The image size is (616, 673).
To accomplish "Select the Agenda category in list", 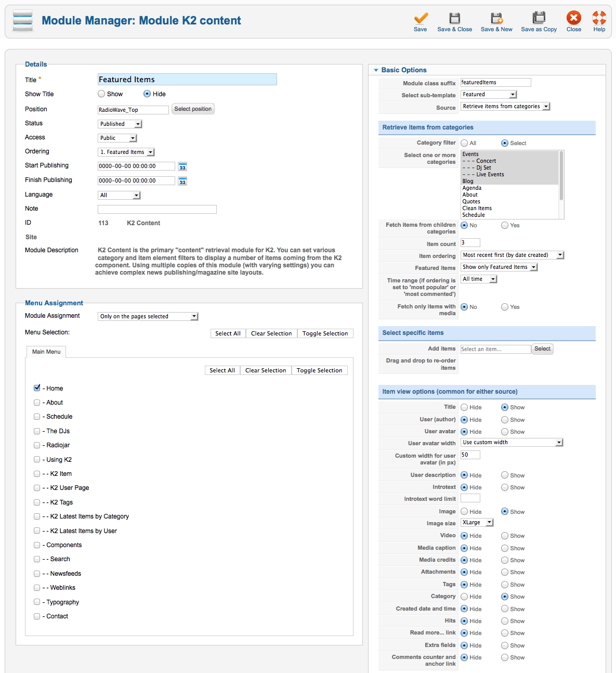I will [x=510, y=188].
